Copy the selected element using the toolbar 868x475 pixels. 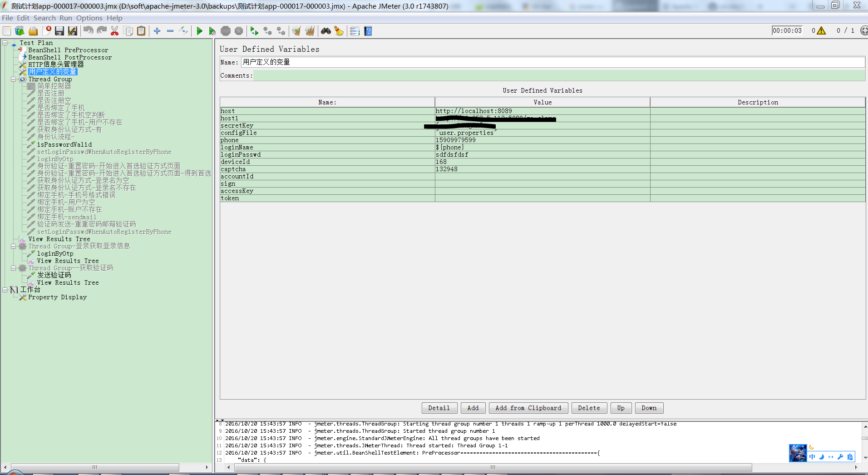point(128,31)
